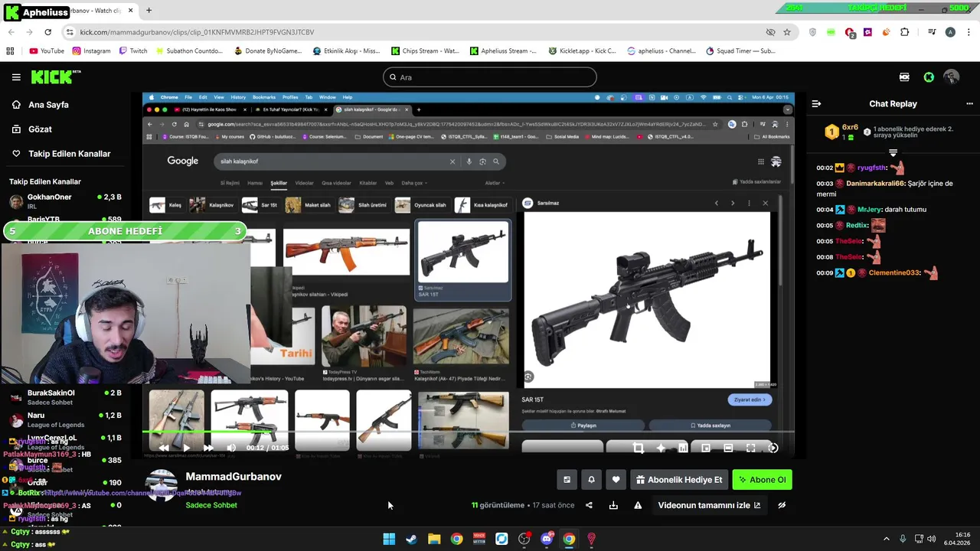Expand the gift leaderboard chevron
This screenshot has width=980, height=551.
pos(893,153)
